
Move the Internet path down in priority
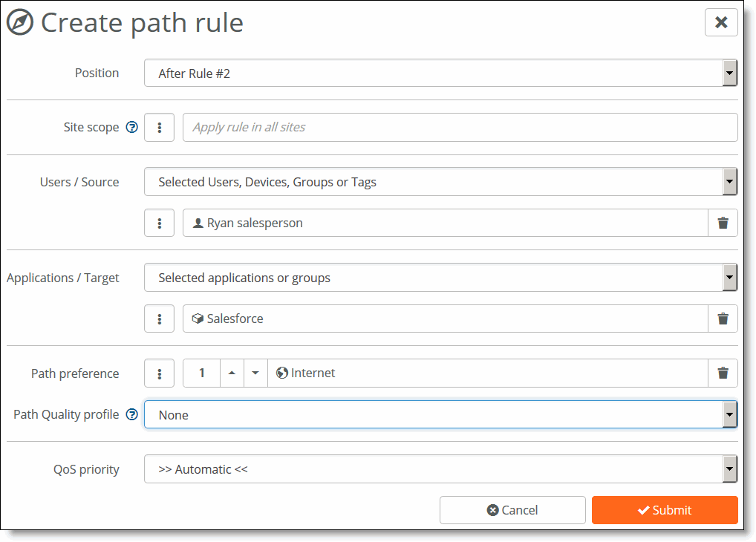(255, 373)
